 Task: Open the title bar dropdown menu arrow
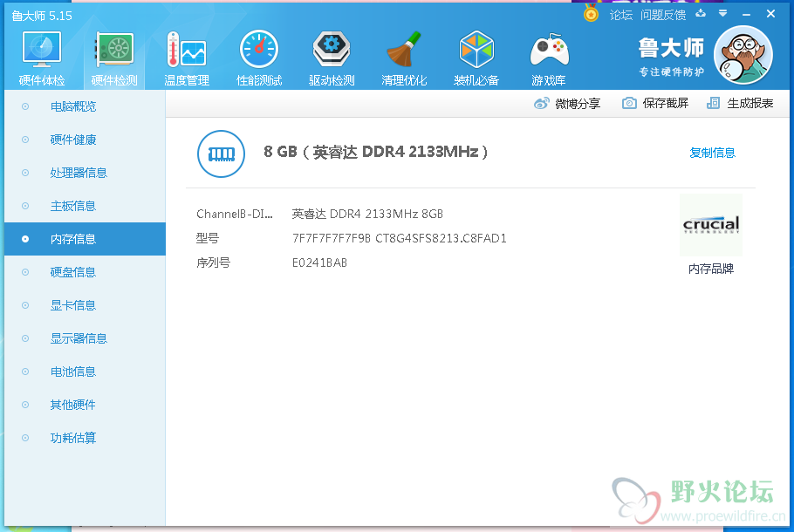coord(723,14)
